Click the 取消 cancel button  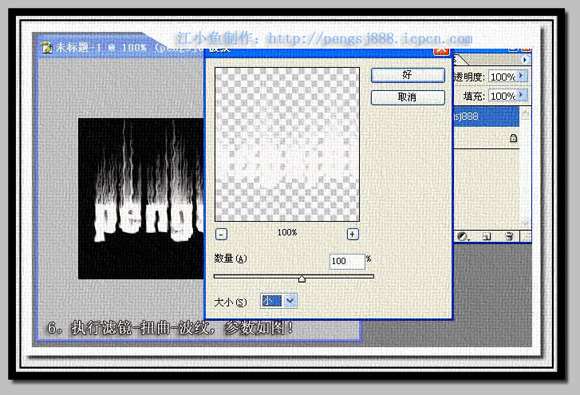pyautogui.click(x=408, y=98)
